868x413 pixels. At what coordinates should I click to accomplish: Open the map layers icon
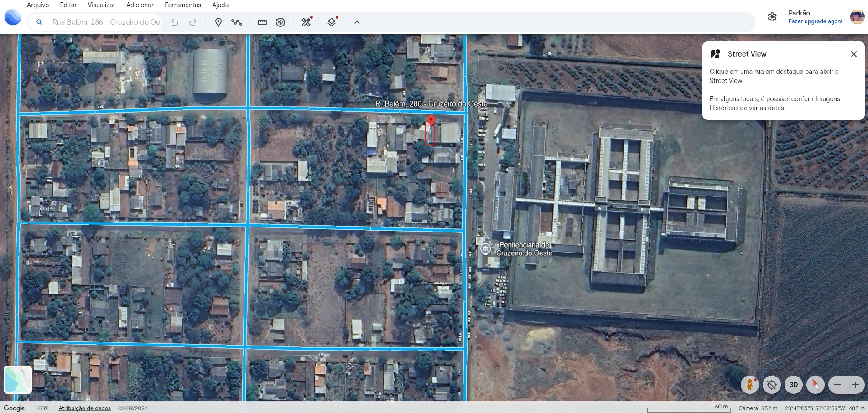(333, 21)
